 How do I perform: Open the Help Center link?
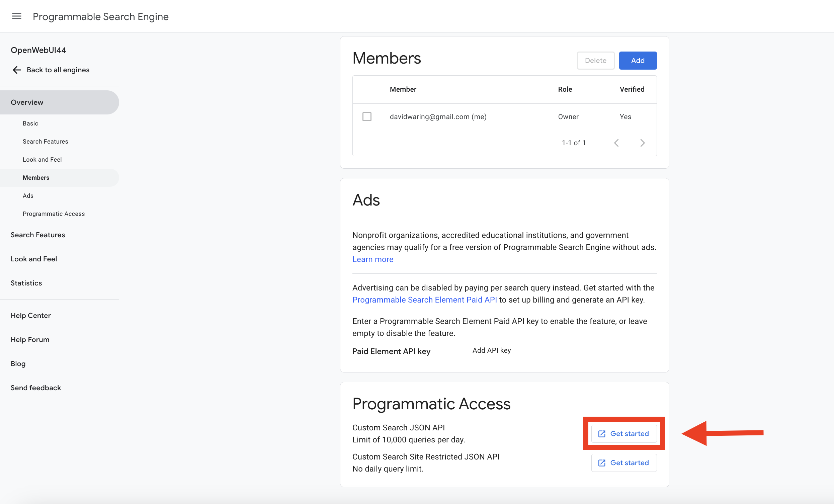point(31,316)
